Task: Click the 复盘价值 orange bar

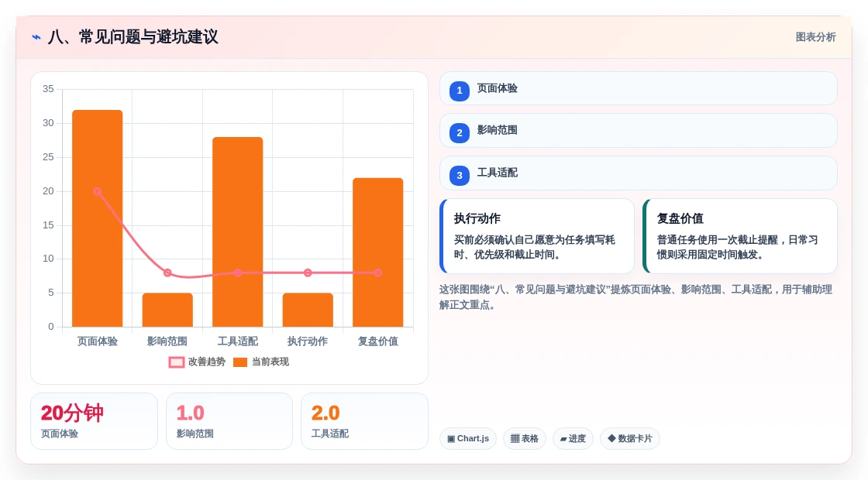Action: 378,252
